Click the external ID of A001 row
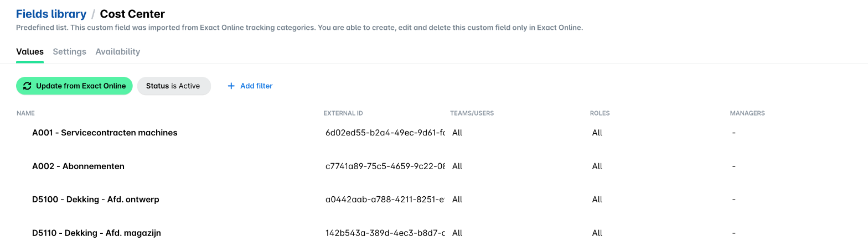 point(385,133)
